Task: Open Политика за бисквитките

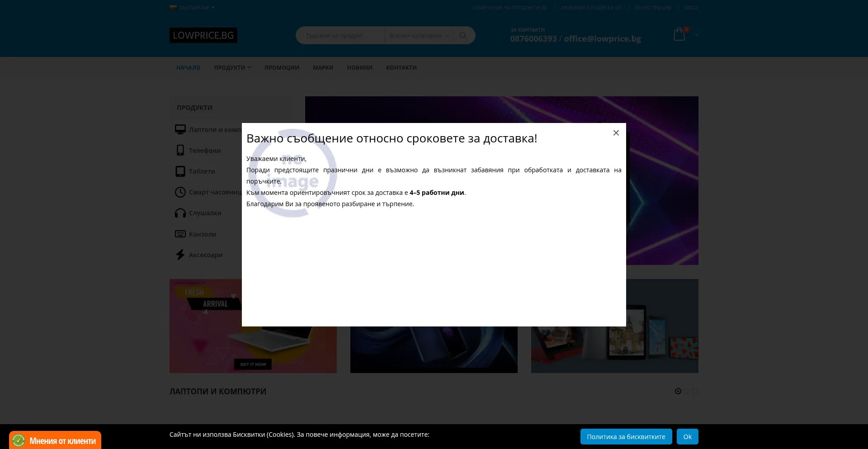Action: pos(626,437)
